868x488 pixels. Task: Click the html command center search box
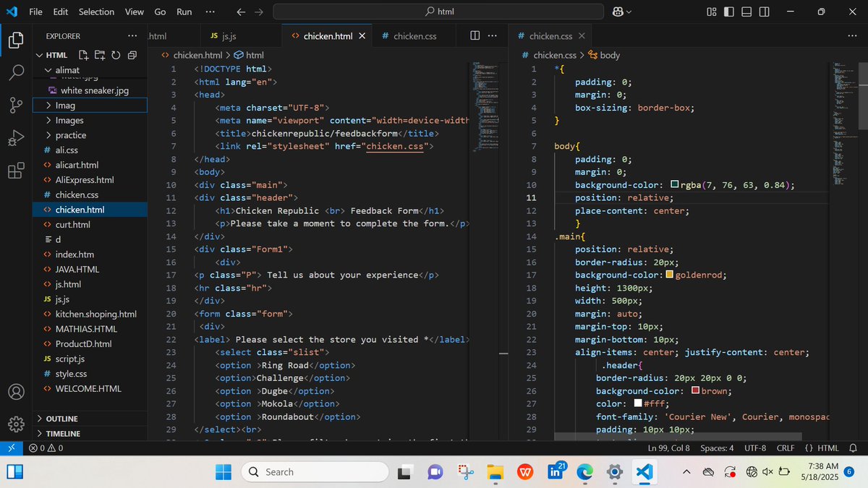point(438,12)
